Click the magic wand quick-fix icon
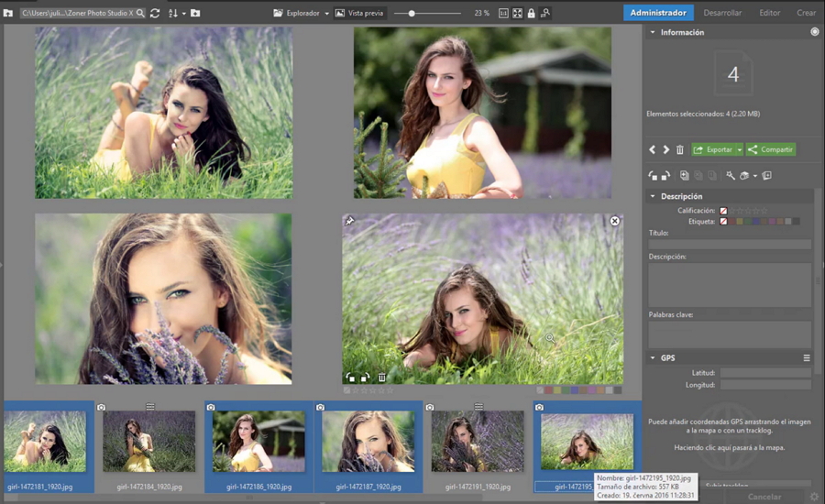 731,175
